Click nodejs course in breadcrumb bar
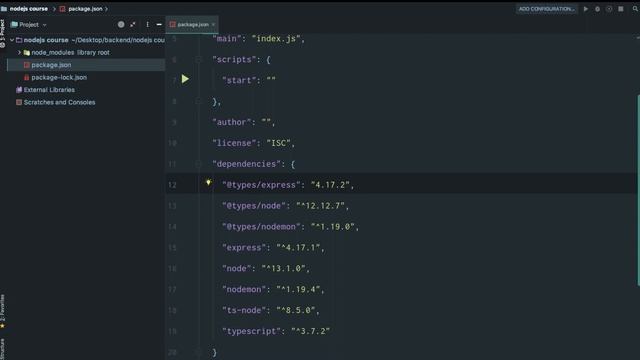 [x=29, y=9]
